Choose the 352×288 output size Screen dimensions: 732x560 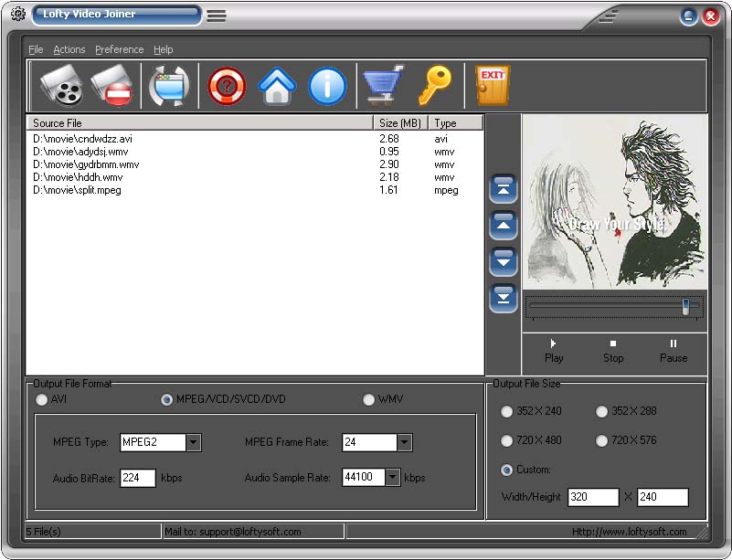[x=601, y=411]
